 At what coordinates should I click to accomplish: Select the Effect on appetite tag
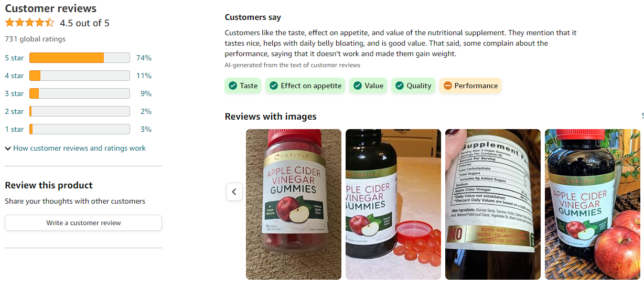coord(305,86)
